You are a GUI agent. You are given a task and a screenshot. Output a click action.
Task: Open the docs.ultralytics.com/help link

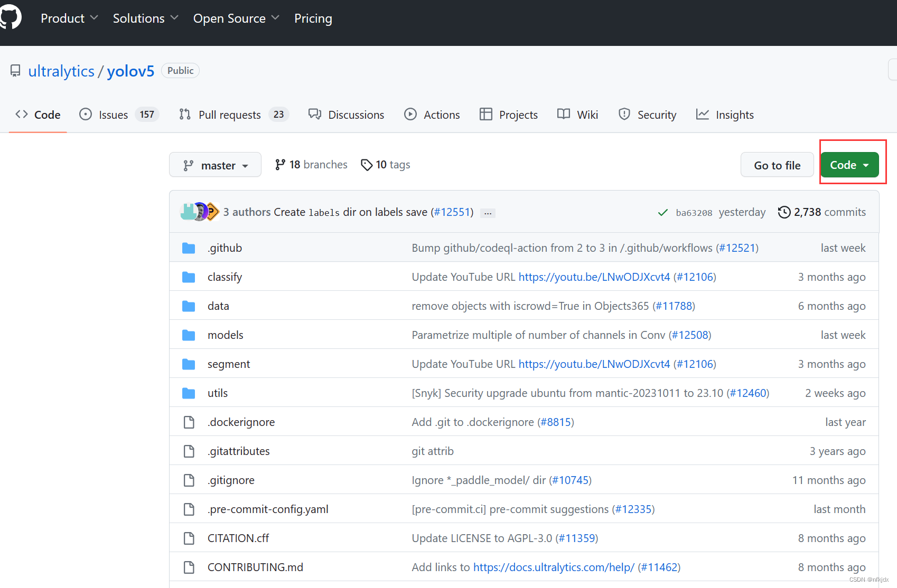(x=554, y=567)
